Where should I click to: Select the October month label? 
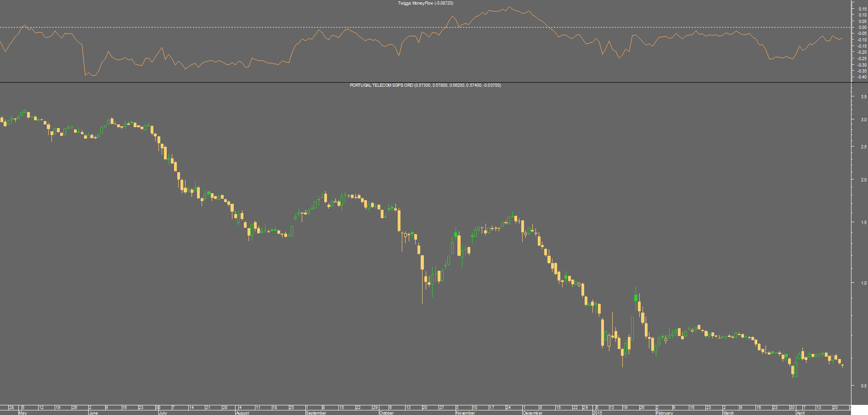pyautogui.click(x=387, y=413)
